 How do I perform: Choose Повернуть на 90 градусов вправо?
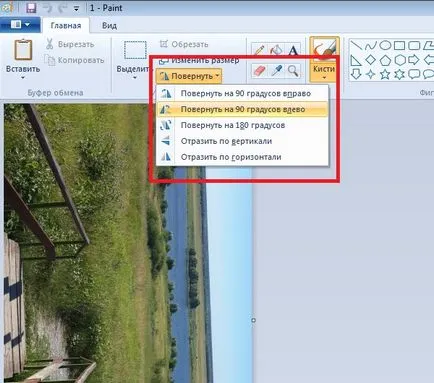point(242,93)
